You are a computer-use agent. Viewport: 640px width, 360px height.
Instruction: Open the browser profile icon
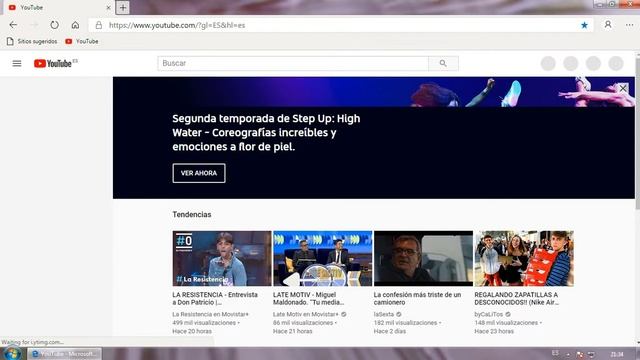point(608,25)
